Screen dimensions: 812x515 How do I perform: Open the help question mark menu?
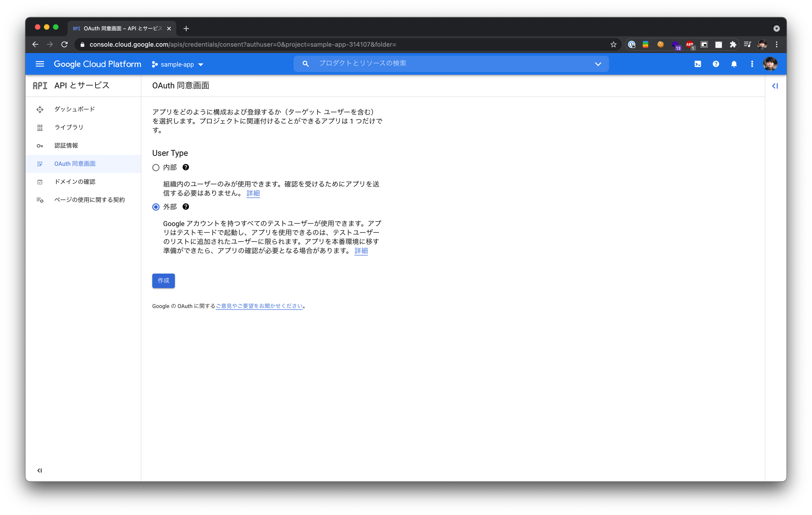(715, 64)
